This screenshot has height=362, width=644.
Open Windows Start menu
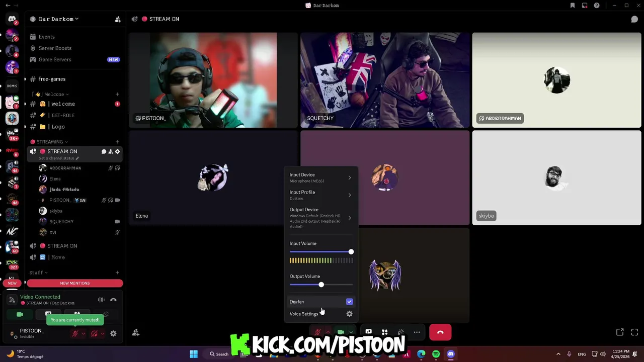tap(194, 354)
